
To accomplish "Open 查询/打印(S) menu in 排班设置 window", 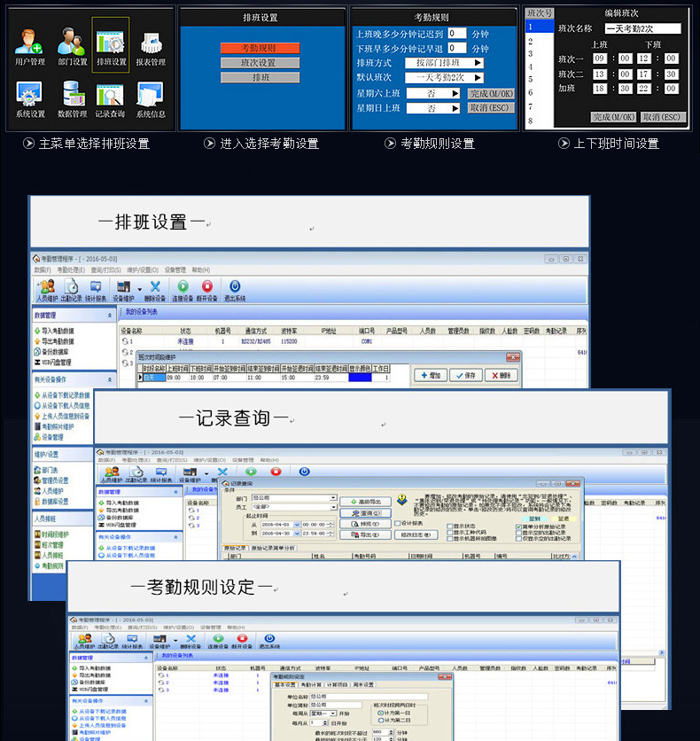I will [105, 269].
